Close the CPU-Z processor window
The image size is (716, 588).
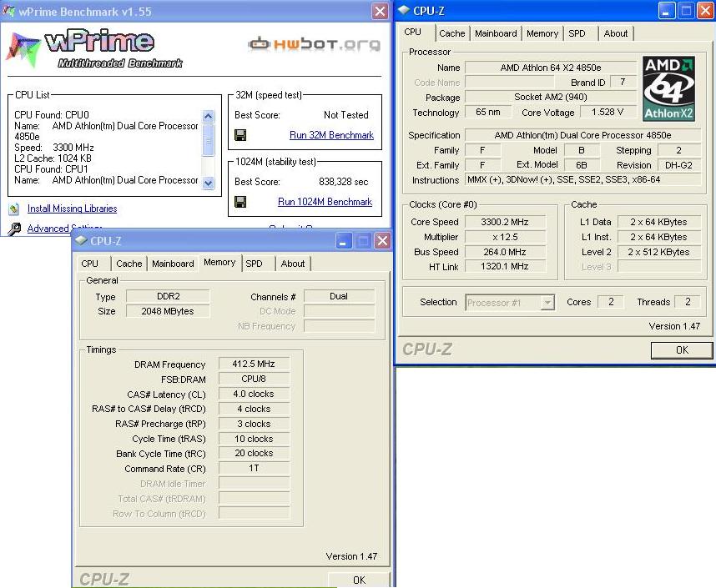point(704,11)
